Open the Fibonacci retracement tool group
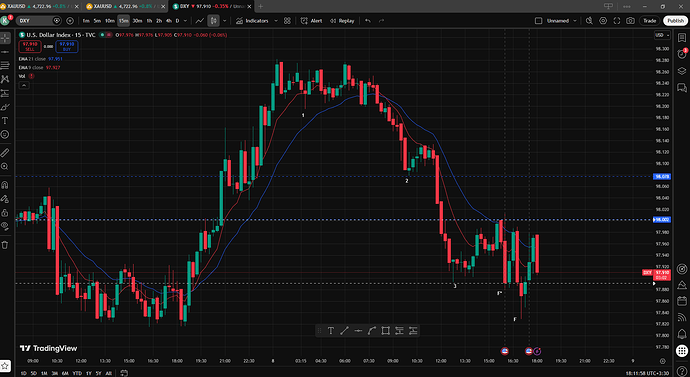Viewport: 690px width, 377px height. coord(5,66)
